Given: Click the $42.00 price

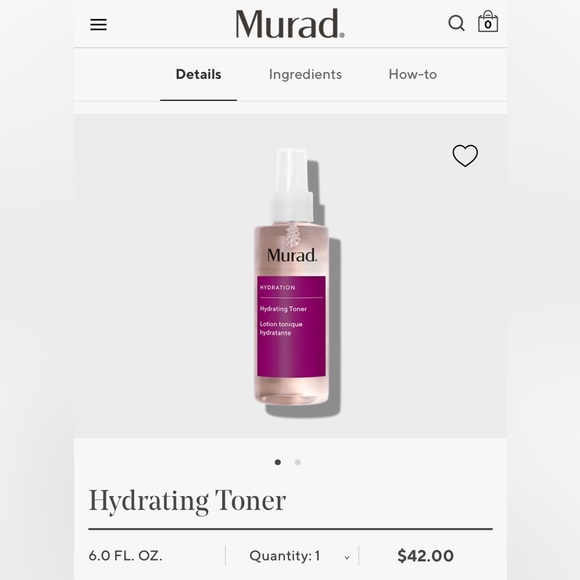Looking at the screenshot, I should click(x=425, y=556).
